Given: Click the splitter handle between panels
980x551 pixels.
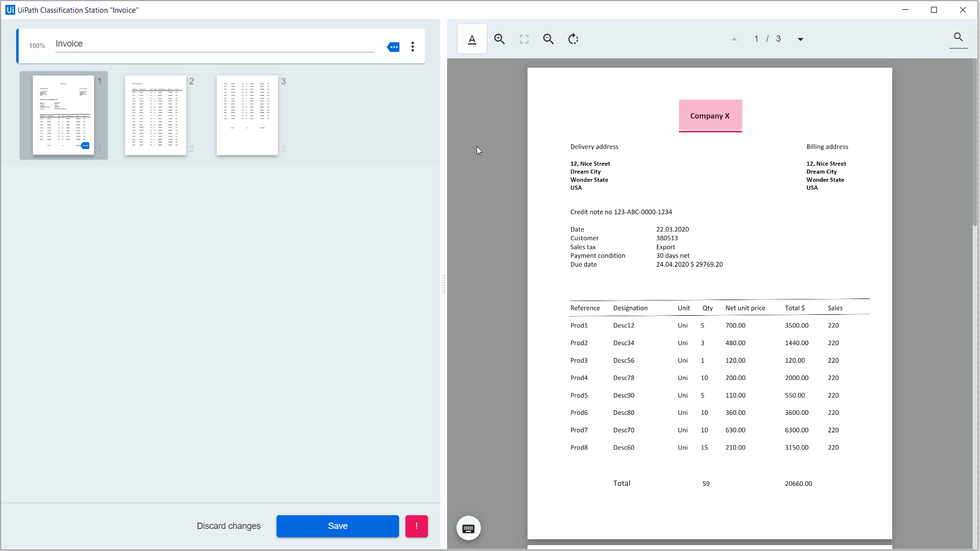Looking at the screenshot, I should (444, 284).
